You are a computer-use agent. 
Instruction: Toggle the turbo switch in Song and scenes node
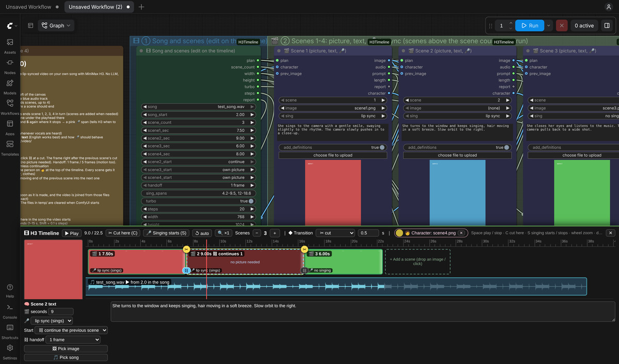[x=251, y=201]
